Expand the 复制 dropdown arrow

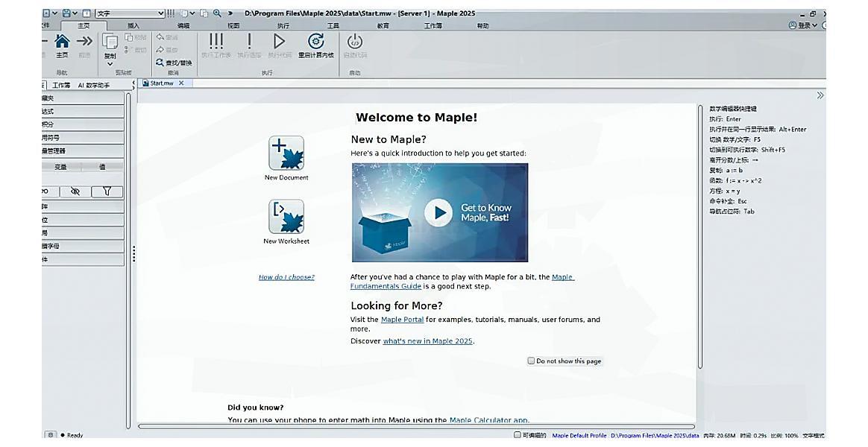[110, 64]
